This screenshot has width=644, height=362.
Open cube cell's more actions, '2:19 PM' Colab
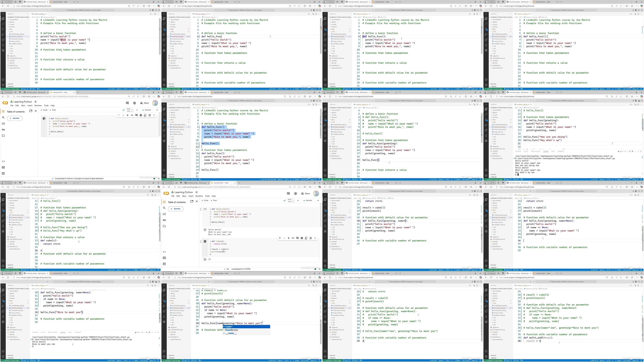coord(315,238)
